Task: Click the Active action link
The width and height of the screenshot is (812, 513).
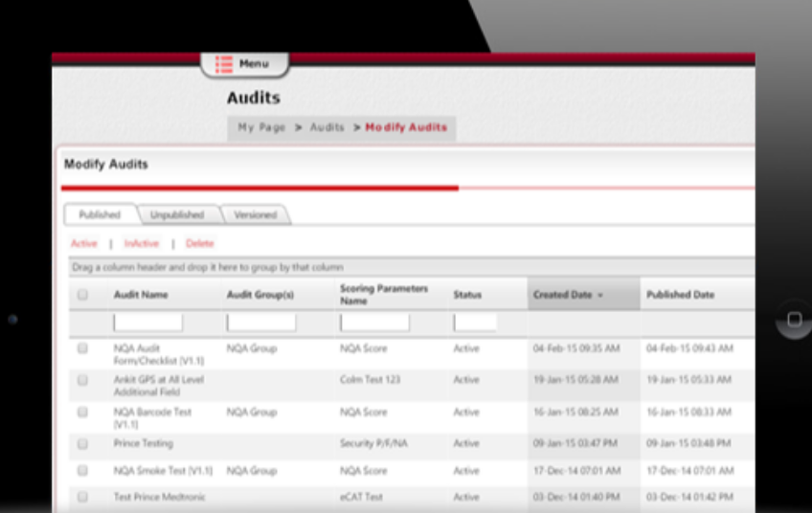Action: click(x=84, y=243)
